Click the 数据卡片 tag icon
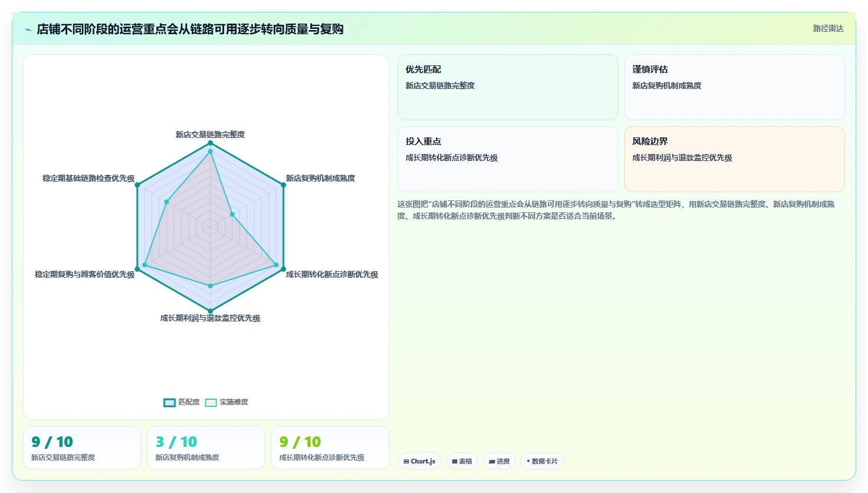Viewport: 868px width, 493px height. [x=528, y=461]
